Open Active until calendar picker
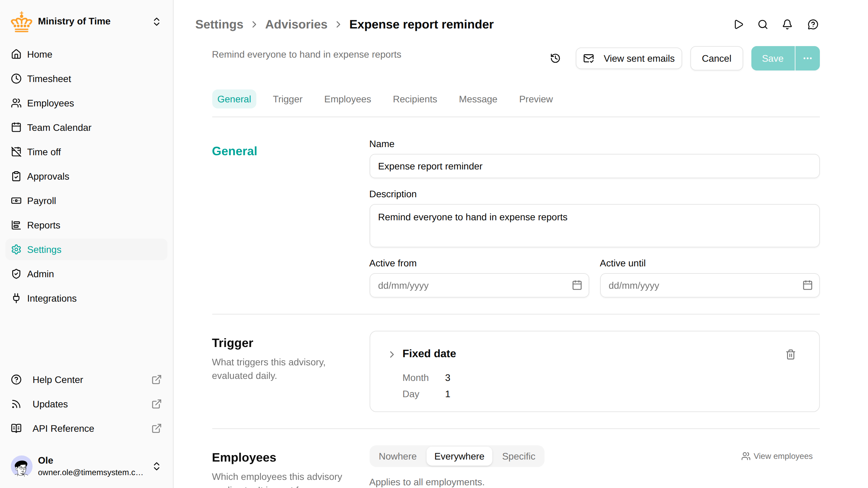 (x=808, y=285)
